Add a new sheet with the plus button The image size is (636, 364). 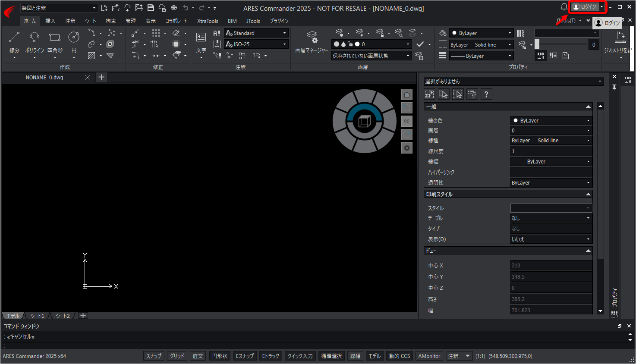[x=83, y=316]
